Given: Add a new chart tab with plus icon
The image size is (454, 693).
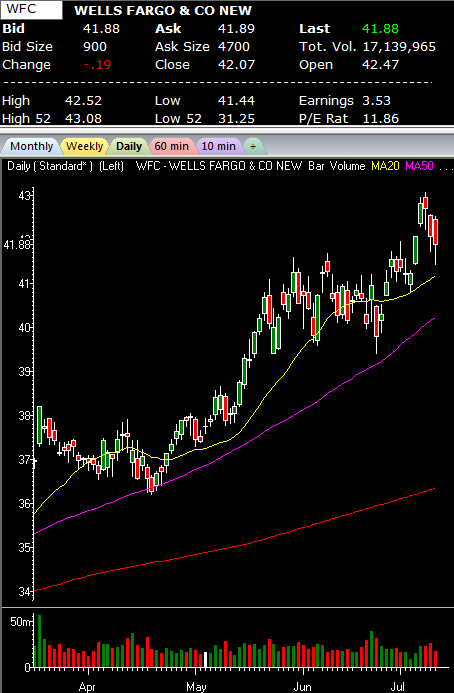Looking at the screenshot, I should (253, 146).
